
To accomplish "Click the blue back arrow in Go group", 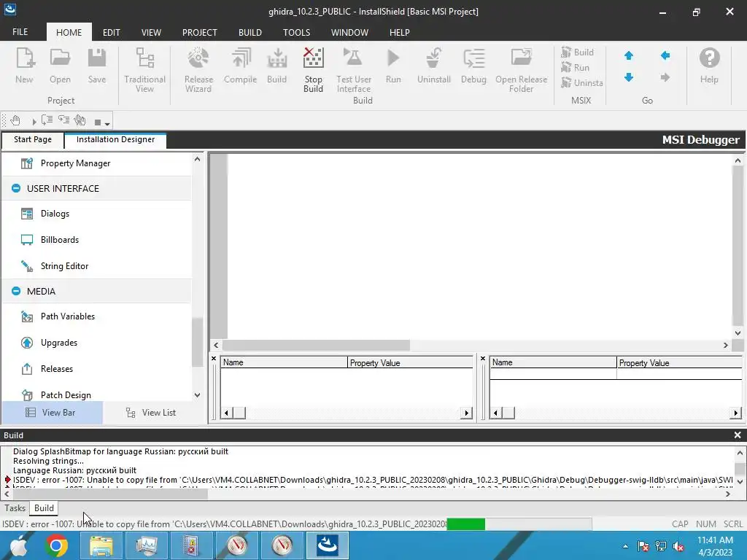I will [665, 55].
